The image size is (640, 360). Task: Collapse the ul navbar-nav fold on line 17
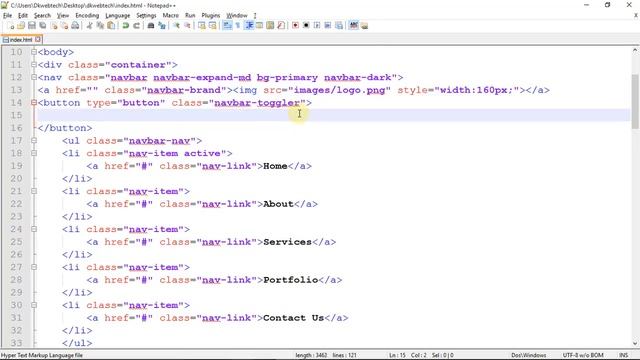(34, 140)
